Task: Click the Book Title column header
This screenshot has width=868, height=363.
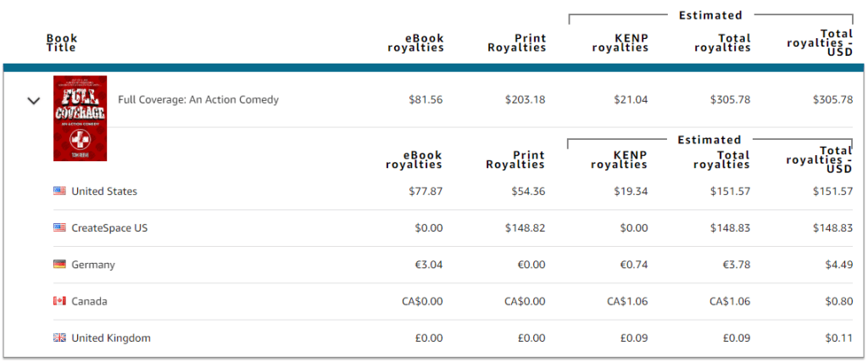Action: click(x=61, y=42)
